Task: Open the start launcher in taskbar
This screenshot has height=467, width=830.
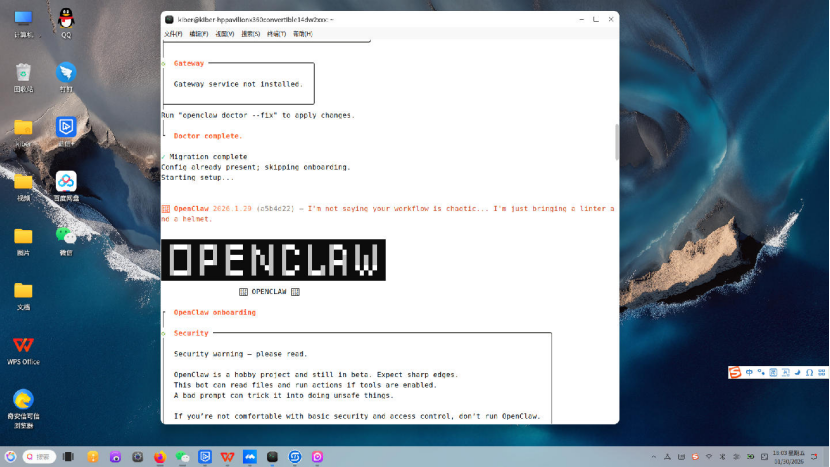Action: point(11,456)
